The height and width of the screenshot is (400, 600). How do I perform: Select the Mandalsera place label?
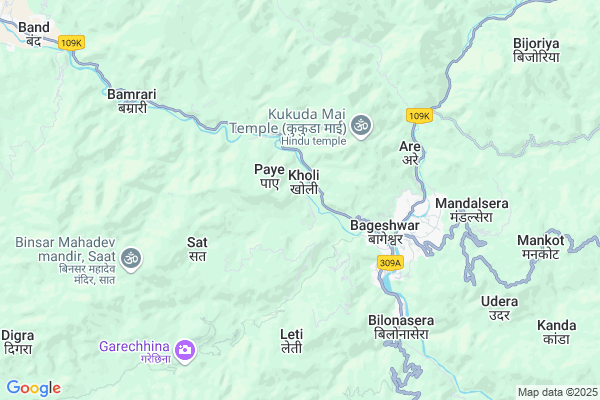tap(472, 210)
